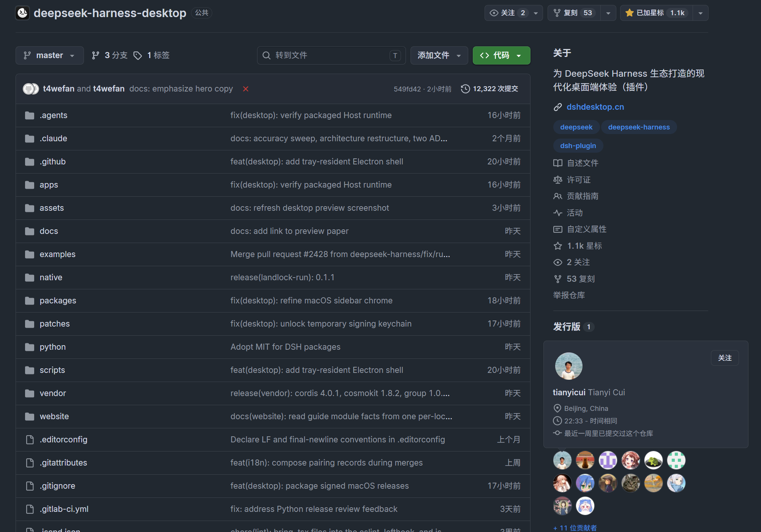Open the master branch dropdown

tap(49, 55)
